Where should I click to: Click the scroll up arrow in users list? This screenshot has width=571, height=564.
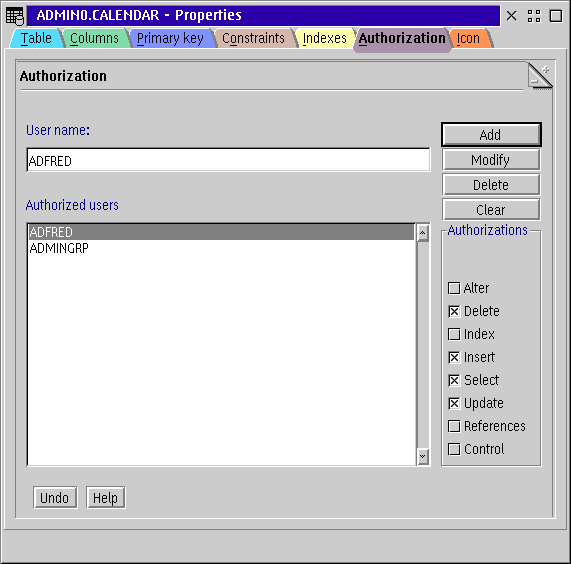pos(422,233)
